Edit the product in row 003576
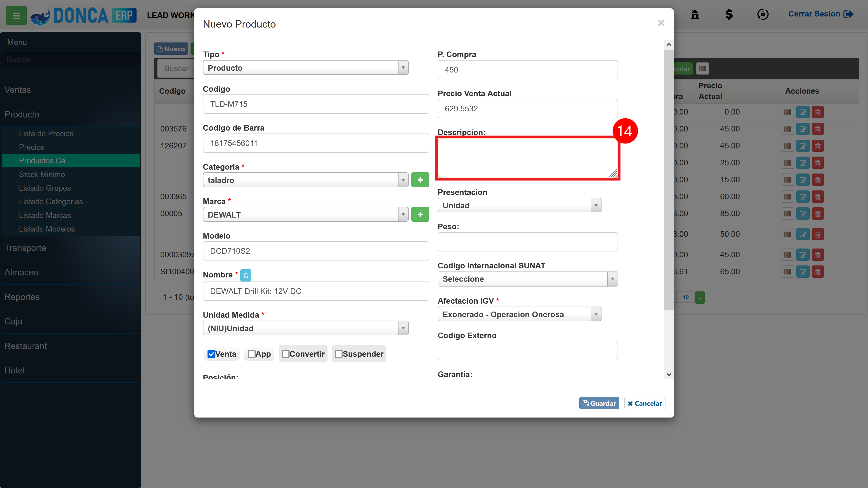Screen dimensions: 868x488 click(x=803, y=129)
